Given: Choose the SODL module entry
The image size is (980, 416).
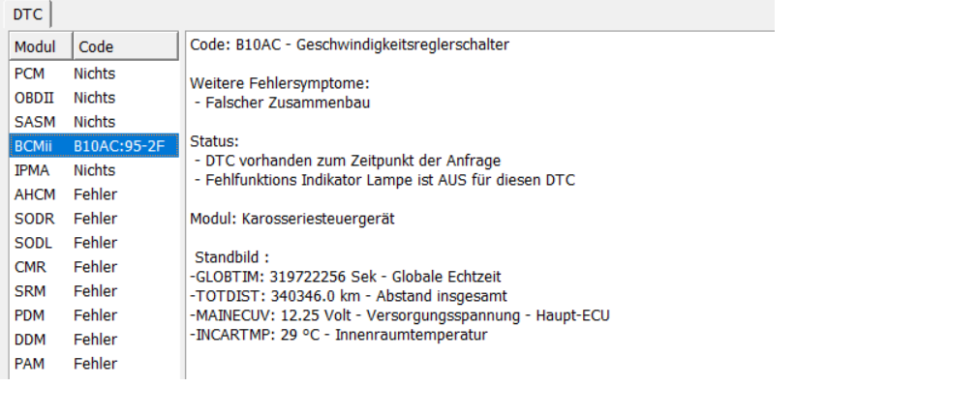Looking at the screenshot, I should (93, 243).
